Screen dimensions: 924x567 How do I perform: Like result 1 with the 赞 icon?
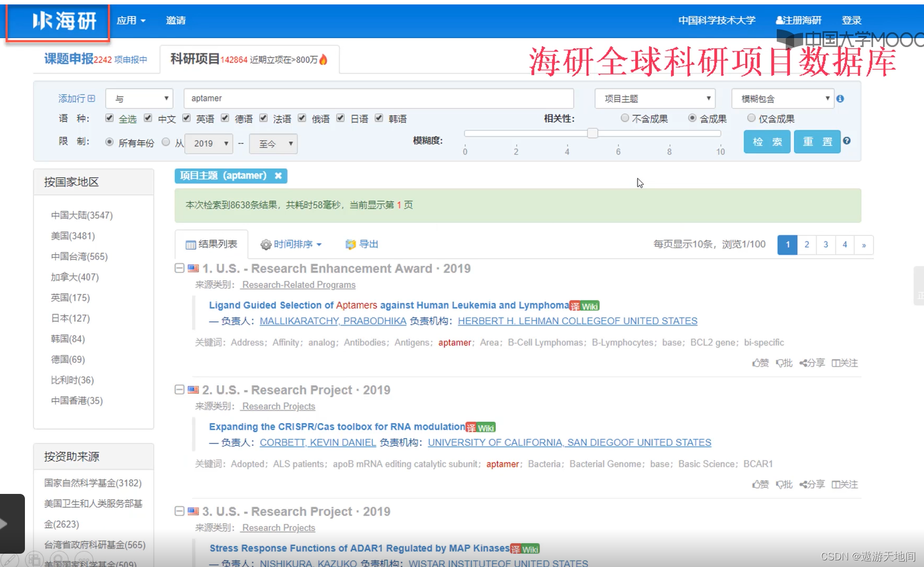click(x=760, y=363)
